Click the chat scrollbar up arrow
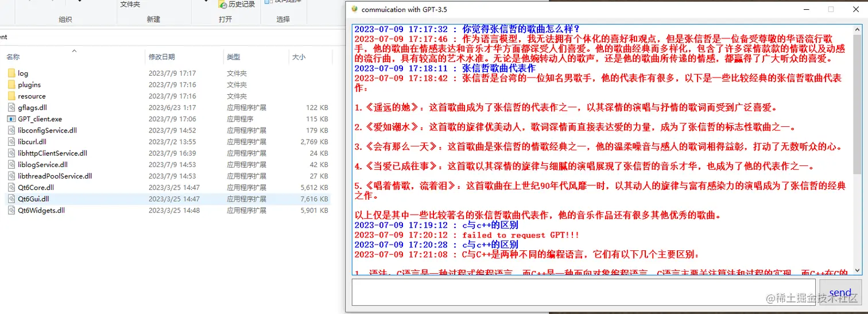868x314 pixels. pyautogui.click(x=858, y=28)
